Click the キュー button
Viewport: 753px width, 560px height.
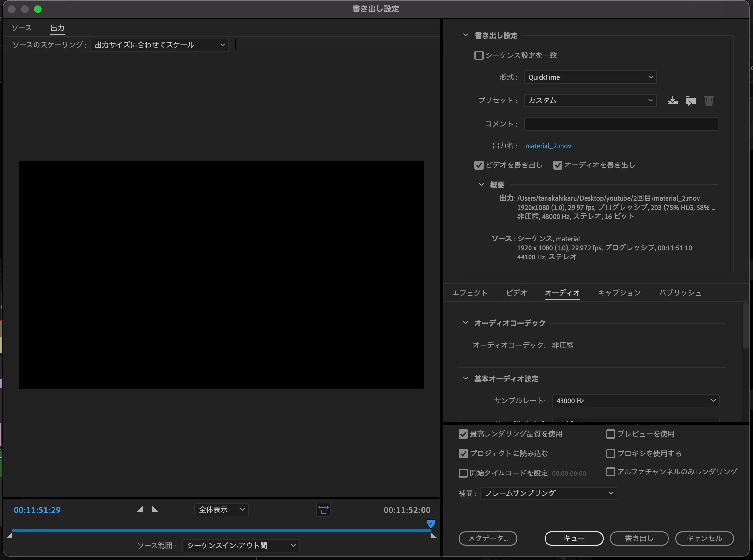[x=574, y=538]
